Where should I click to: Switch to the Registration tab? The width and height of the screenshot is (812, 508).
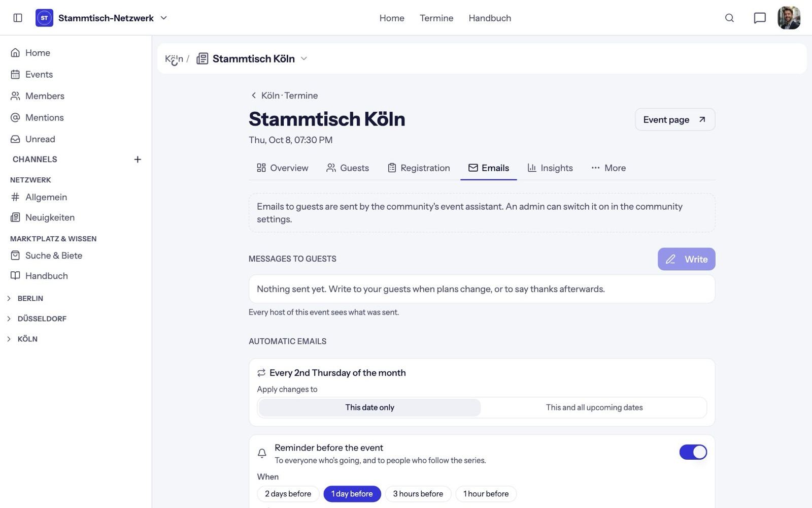pos(419,168)
